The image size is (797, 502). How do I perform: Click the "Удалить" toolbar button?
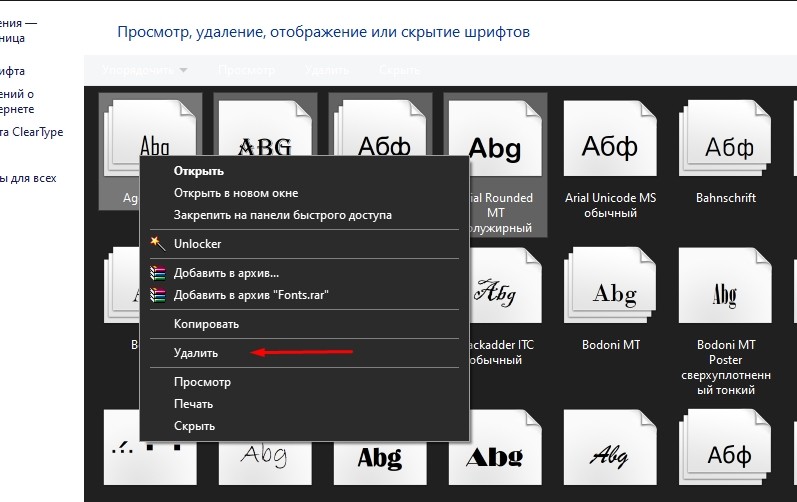coord(327,70)
